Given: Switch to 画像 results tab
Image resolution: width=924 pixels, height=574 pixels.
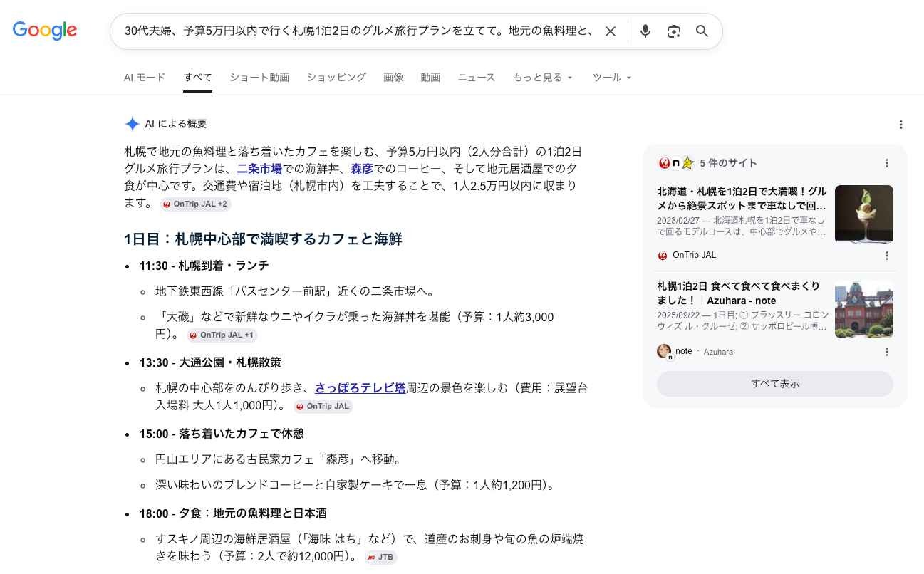Looking at the screenshot, I should [x=393, y=78].
